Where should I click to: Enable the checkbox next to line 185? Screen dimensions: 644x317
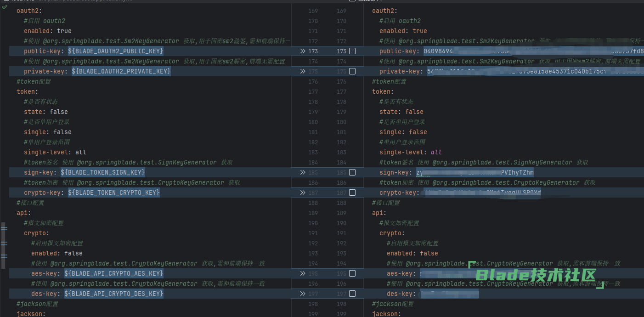[352, 172]
